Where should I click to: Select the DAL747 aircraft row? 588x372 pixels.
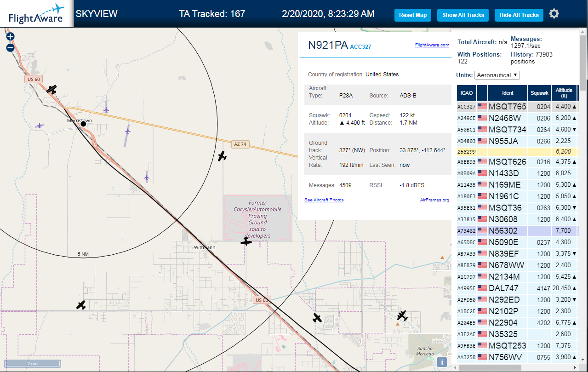click(x=517, y=288)
